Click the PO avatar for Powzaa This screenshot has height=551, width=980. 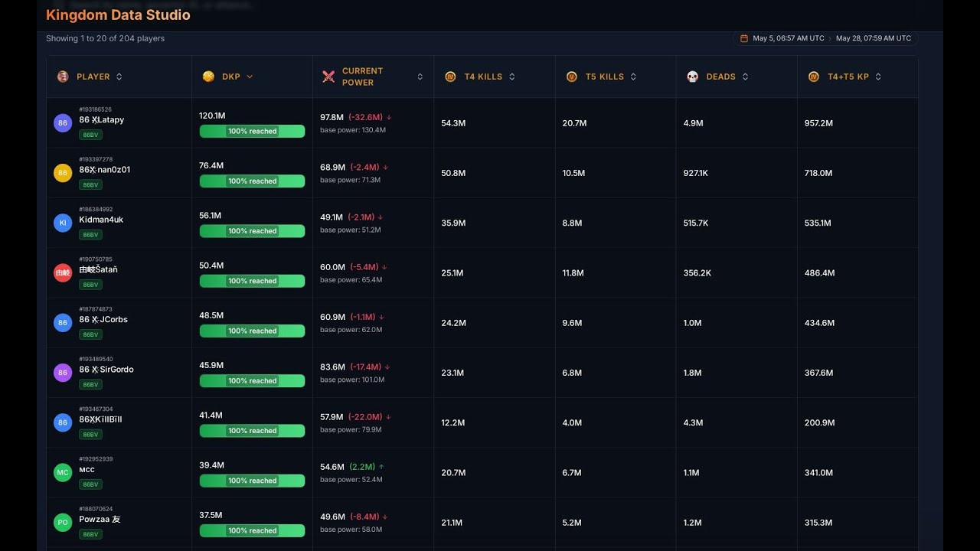(x=63, y=523)
